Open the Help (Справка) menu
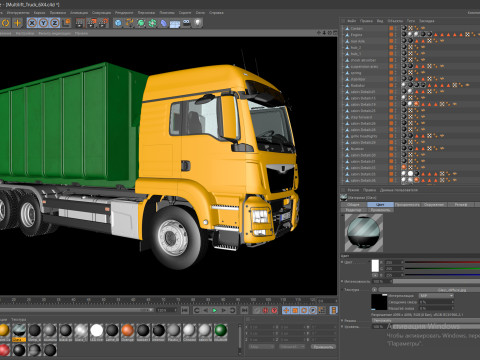Screen dimensions: 480x360 coord(216,13)
